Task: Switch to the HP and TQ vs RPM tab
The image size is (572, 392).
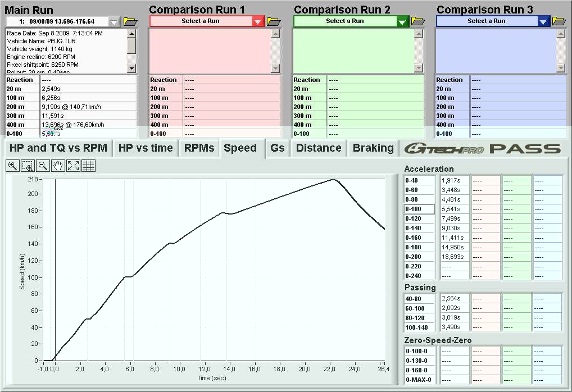Action: tap(58, 148)
